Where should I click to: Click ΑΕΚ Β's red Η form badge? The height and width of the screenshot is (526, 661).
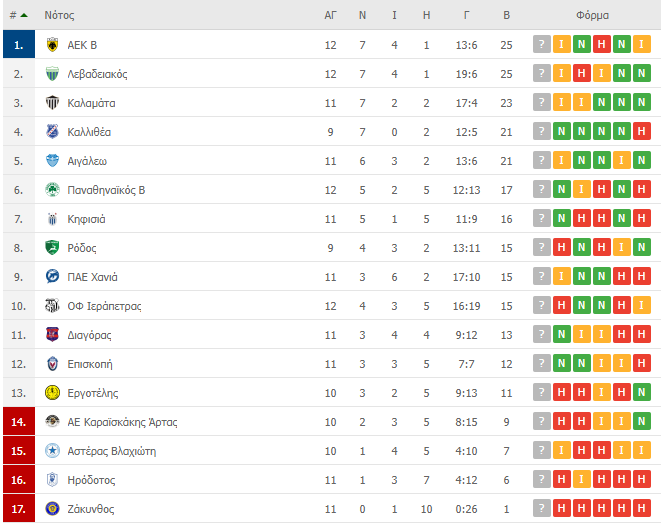[602, 44]
